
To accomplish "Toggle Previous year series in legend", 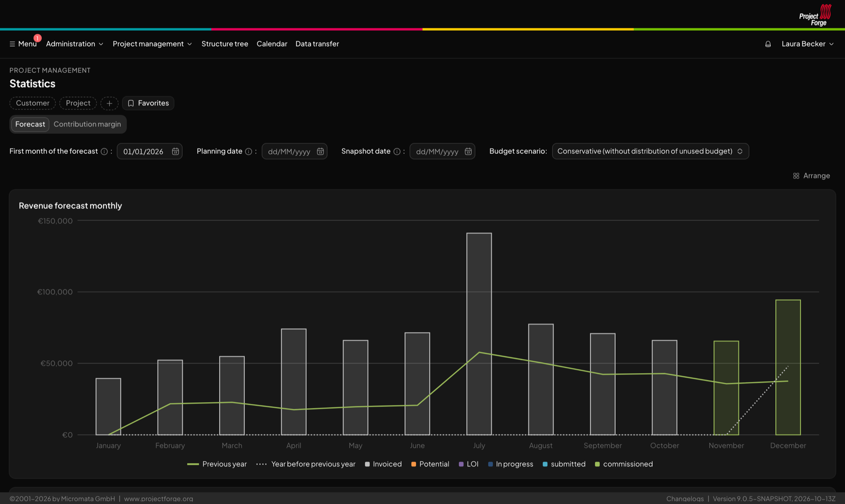I will [x=217, y=464].
